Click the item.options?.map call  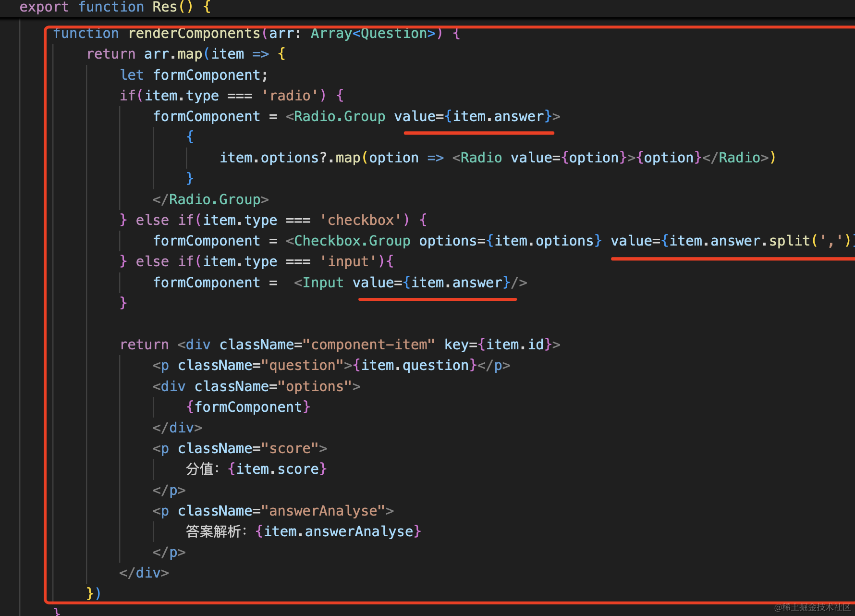click(x=290, y=158)
